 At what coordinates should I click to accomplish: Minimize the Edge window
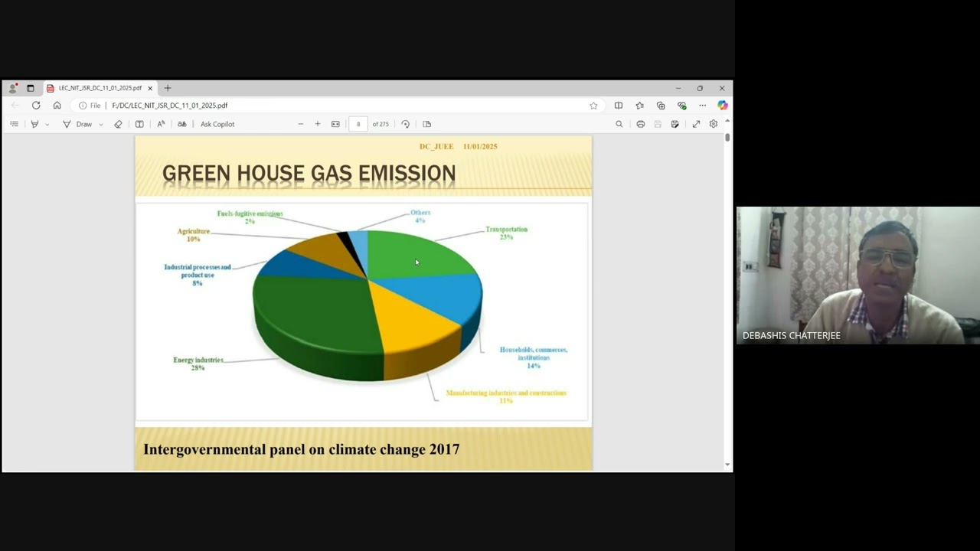coord(678,88)
